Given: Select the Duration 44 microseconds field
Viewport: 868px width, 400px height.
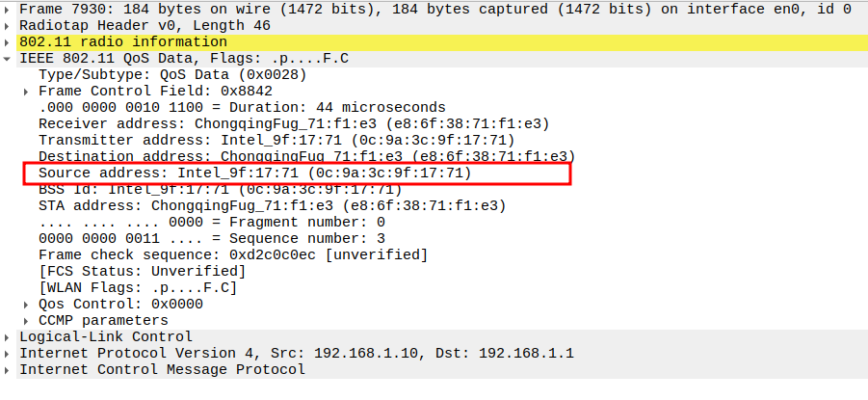Looking at the screenshot, I should point(241,107).
